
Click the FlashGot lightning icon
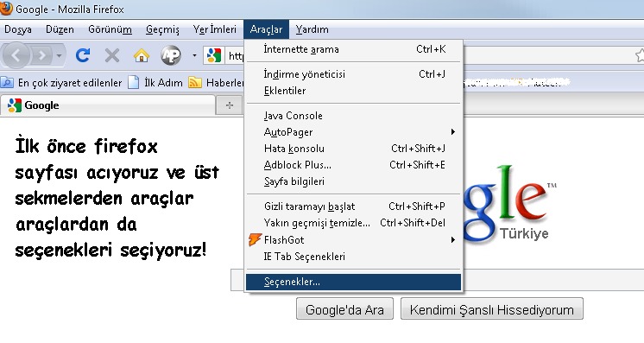coord(255,239)
